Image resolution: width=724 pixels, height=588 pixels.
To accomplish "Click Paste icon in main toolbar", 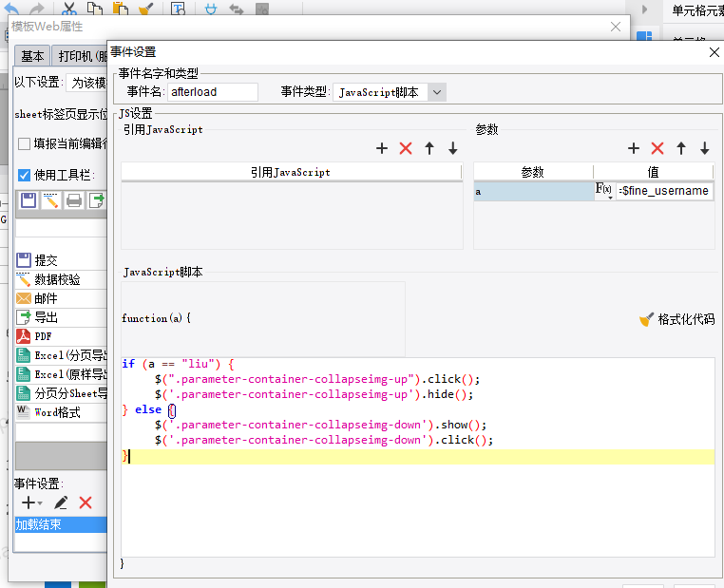I will [x=120, y=8].
